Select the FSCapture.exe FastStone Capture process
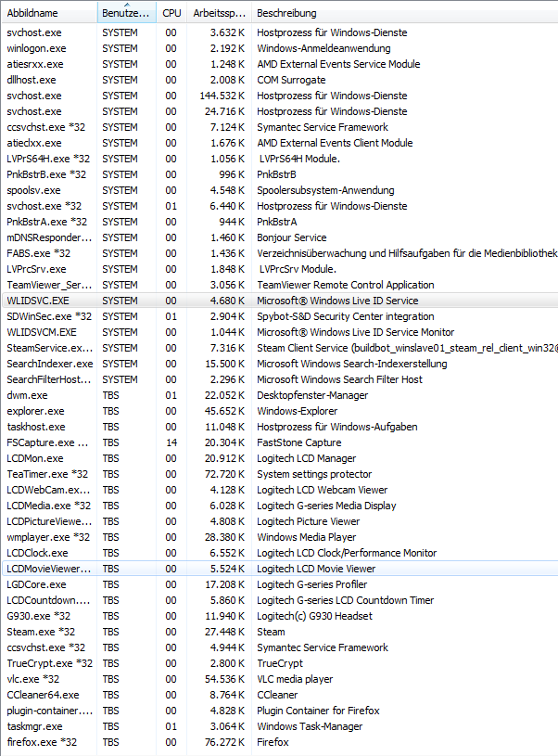Screen dimensions: 558x756 click(280, 442)
